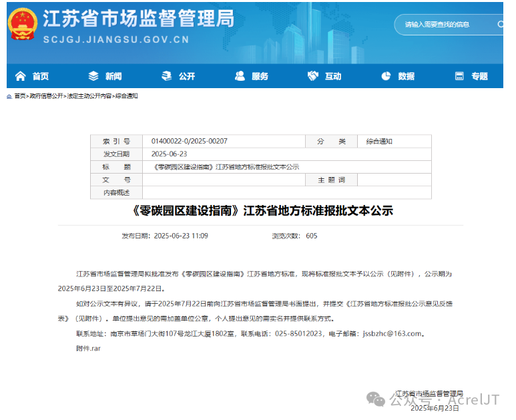516x420 pixels.
Task: Click the home icon in navigation bar
Action: click(x=21, y=76)
